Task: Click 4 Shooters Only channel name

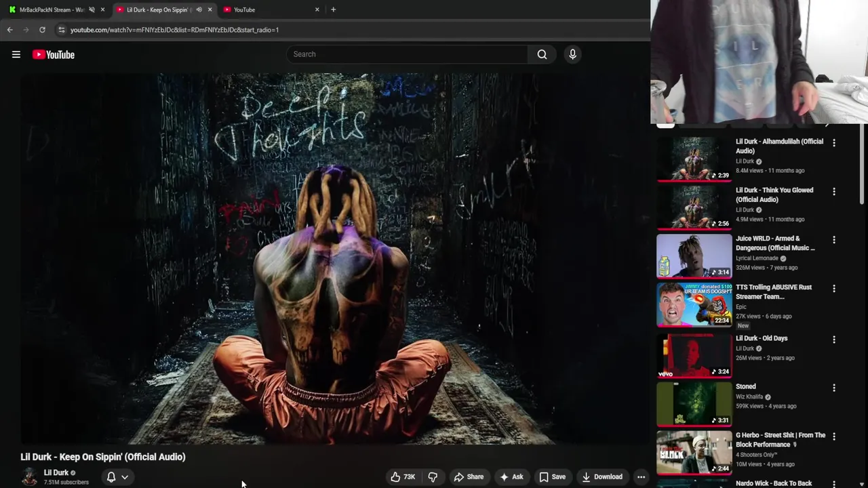Action: (x=756, y=455)
